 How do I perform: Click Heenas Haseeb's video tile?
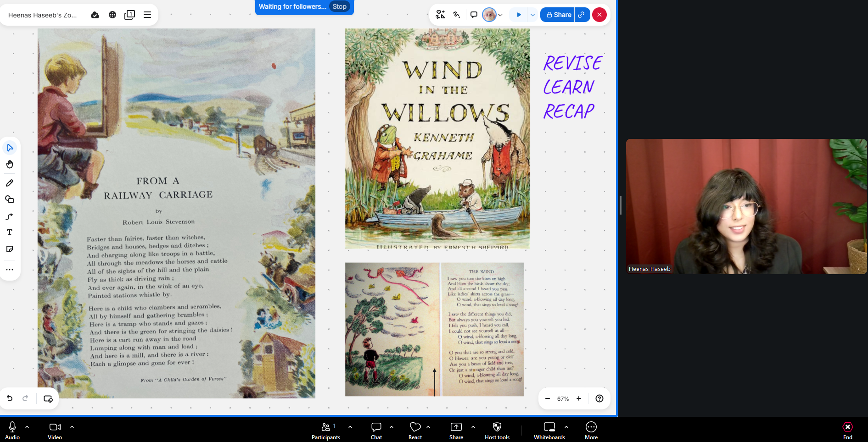pos(746,206)
